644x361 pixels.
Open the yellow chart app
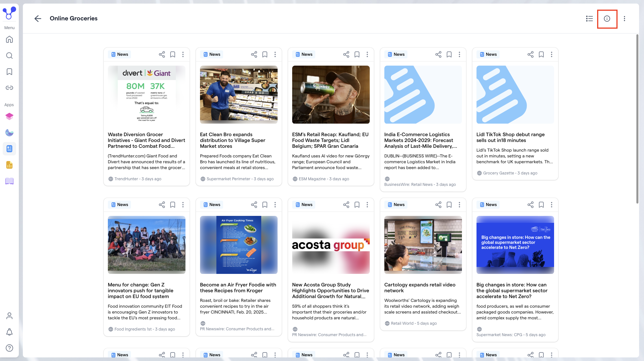9,165
